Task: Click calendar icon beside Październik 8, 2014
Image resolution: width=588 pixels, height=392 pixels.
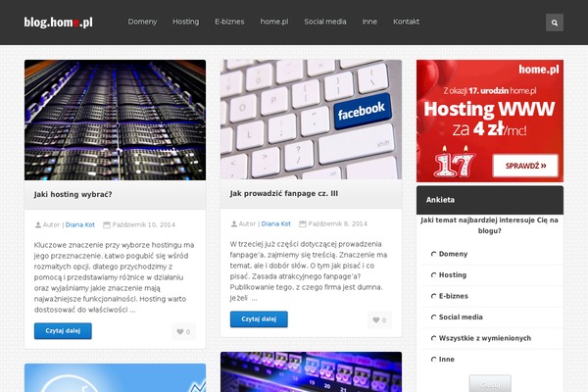Action: tap(303, 224)
